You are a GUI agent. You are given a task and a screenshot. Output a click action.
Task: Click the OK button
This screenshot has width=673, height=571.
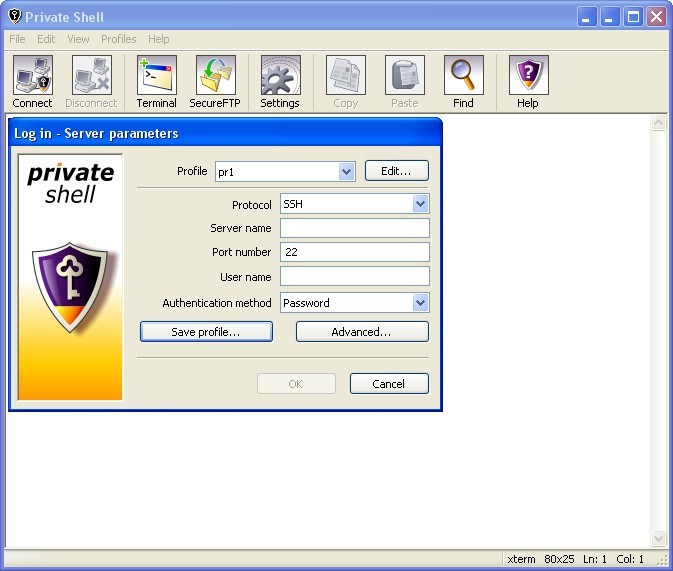point(296,384)
